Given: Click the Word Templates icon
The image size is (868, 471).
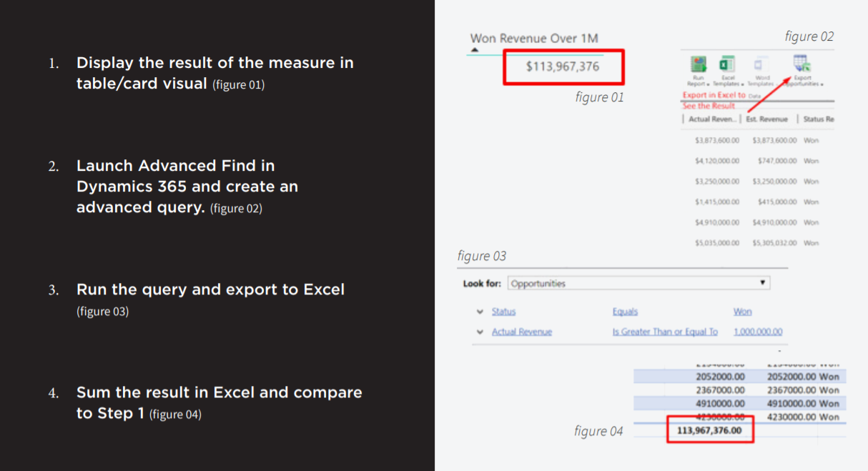Looking at the screenshot, I should [762, 64].
